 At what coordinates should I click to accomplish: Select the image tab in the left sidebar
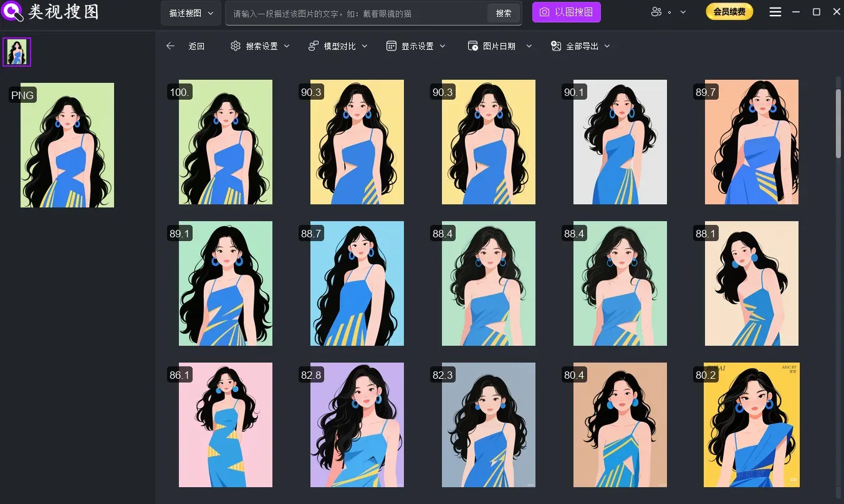click(x=17, y=52)
